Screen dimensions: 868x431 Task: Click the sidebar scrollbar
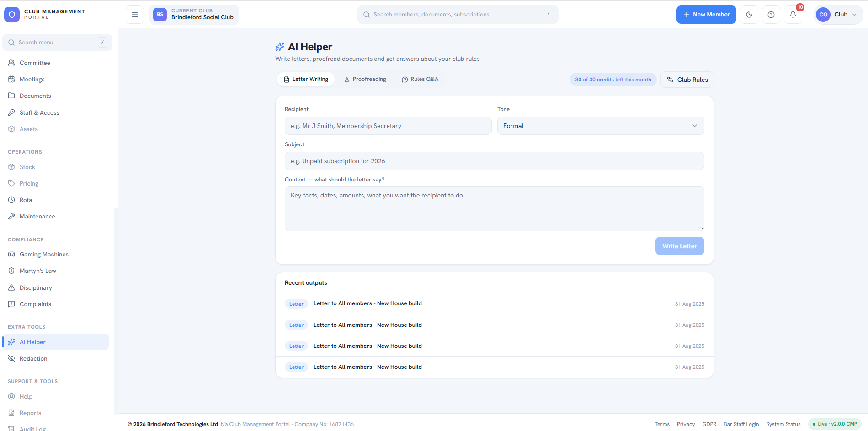coord(116,311)
